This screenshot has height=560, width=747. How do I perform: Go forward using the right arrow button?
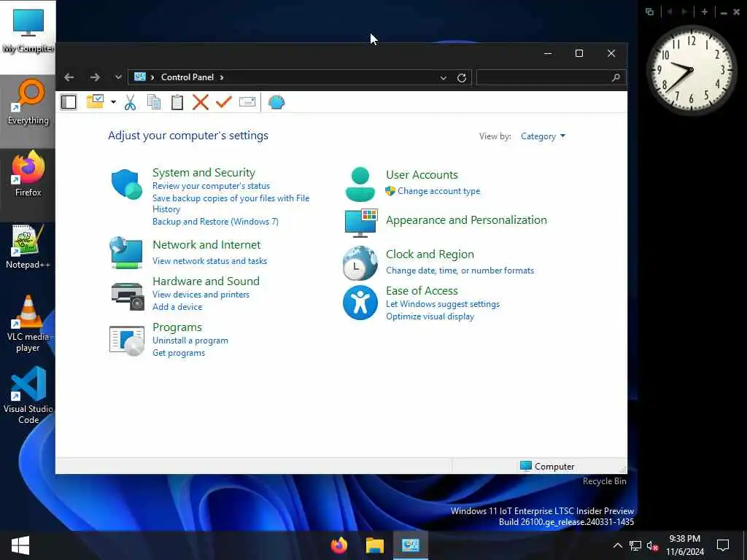click(x=95, y=77)
